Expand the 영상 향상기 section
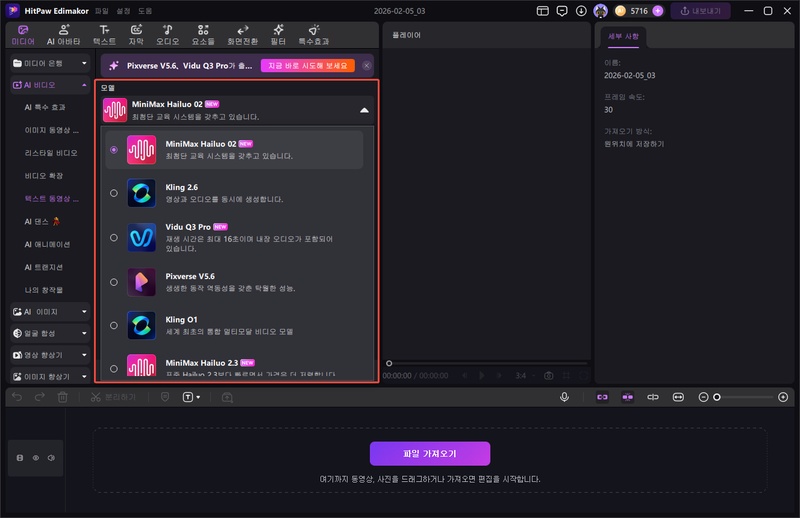The width and height of the screenshot is (800, 518). [50, 355]
